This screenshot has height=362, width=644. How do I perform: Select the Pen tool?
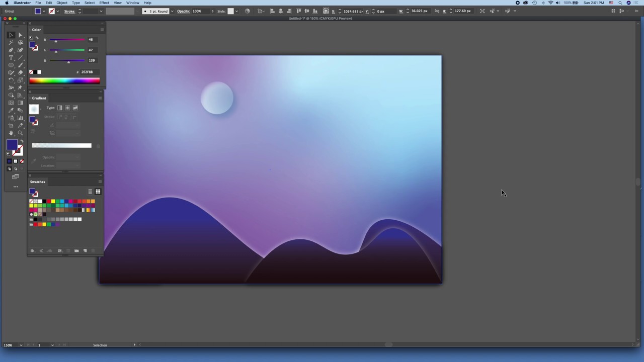(11, 50)
